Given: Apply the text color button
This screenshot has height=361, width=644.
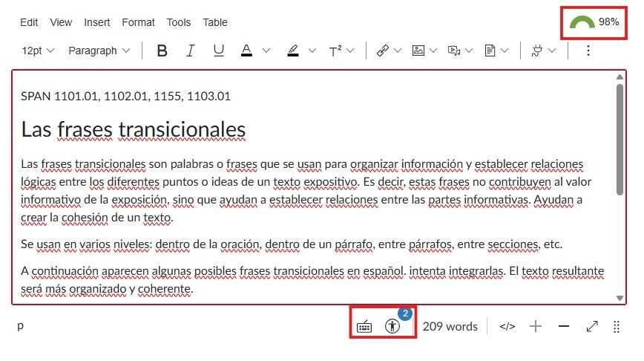Looking at the screenshot, I should tap(246, 51).
